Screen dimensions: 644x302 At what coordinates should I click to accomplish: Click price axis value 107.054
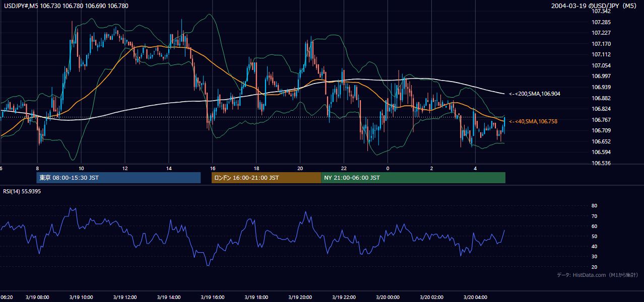(601, 65)
